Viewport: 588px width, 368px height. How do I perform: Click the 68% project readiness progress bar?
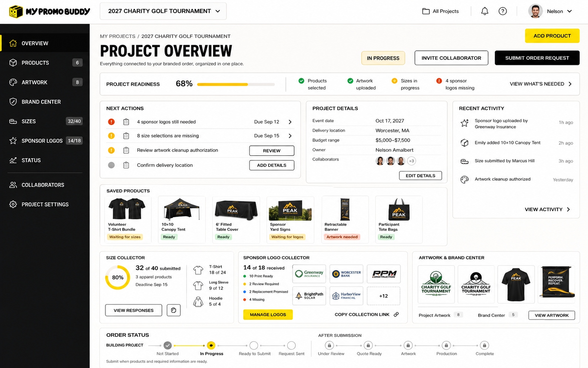tap(236, 85)
